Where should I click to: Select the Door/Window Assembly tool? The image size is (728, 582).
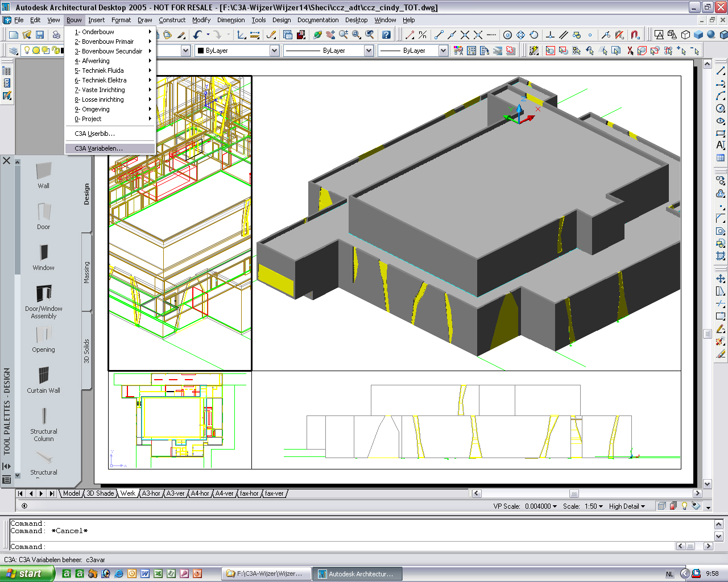[x=43, y=301]
